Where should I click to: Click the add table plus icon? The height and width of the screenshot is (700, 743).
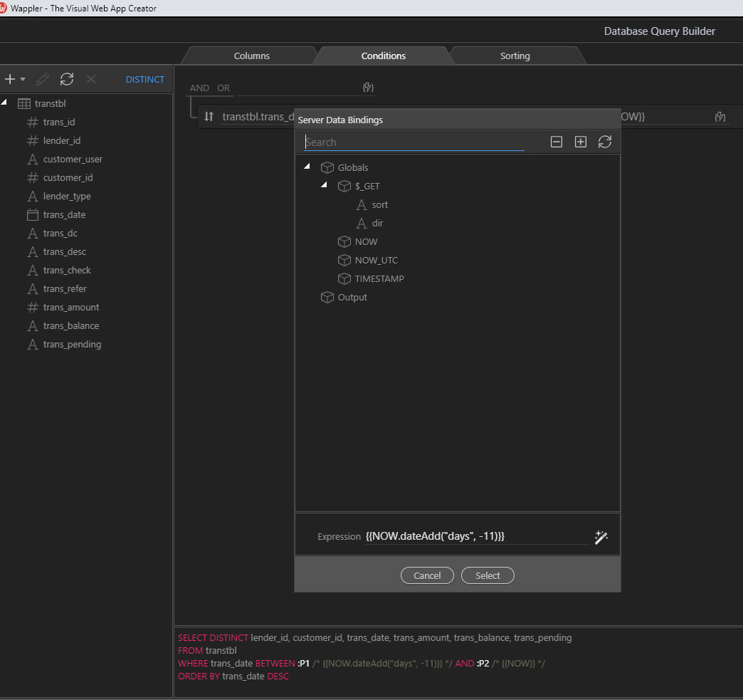[10, 79]
